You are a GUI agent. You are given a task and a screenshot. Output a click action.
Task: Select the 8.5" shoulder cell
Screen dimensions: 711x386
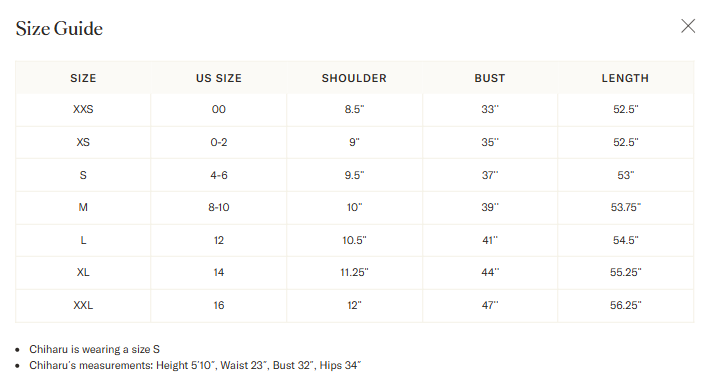click(354, 109)
